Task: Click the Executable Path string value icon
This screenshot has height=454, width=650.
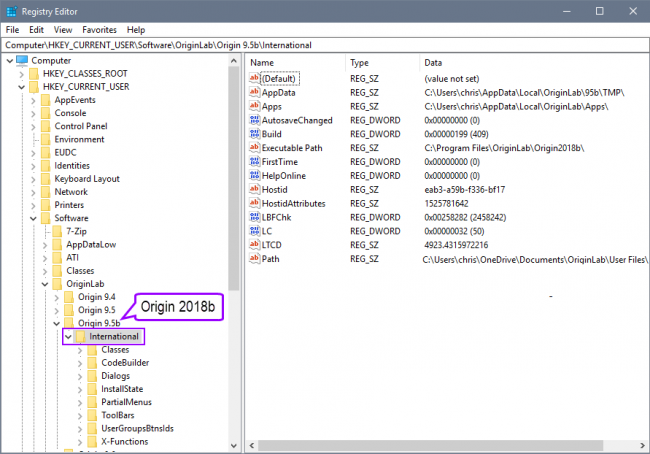Action: click(x=254, y=147)
